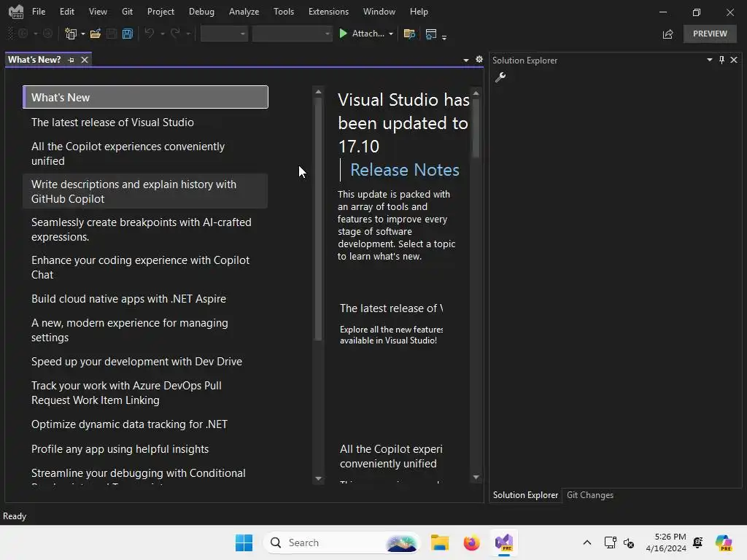
Task: Open the Analyze menu
Action: [x=244, y=12]
